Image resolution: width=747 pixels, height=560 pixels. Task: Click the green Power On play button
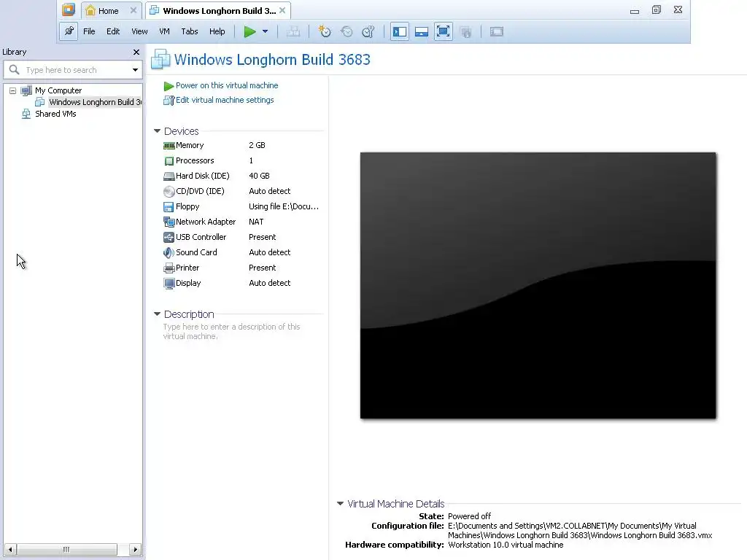pyautogui.click(x=249, y=31)
